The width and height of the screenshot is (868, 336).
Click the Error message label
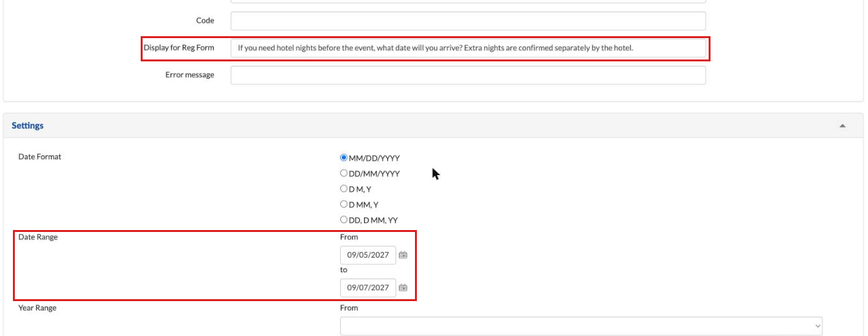190,75
